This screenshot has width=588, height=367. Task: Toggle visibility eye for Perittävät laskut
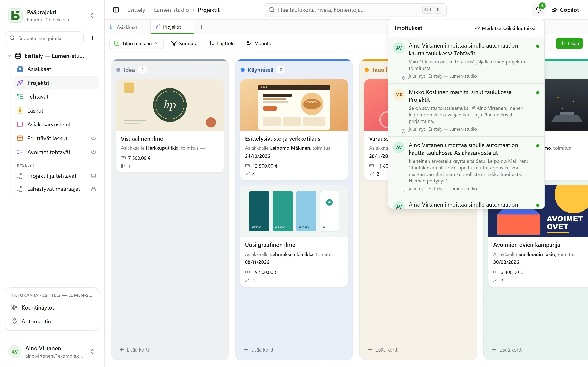94,138
